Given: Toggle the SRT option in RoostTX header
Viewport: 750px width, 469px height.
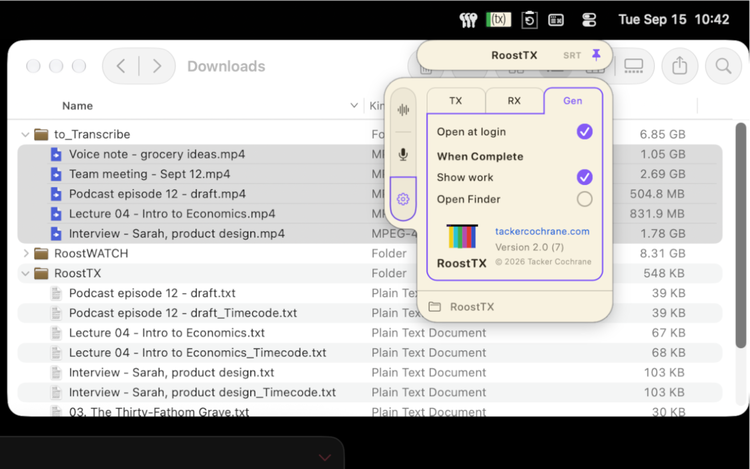Looking at the screenshot, I should [572, 55].
